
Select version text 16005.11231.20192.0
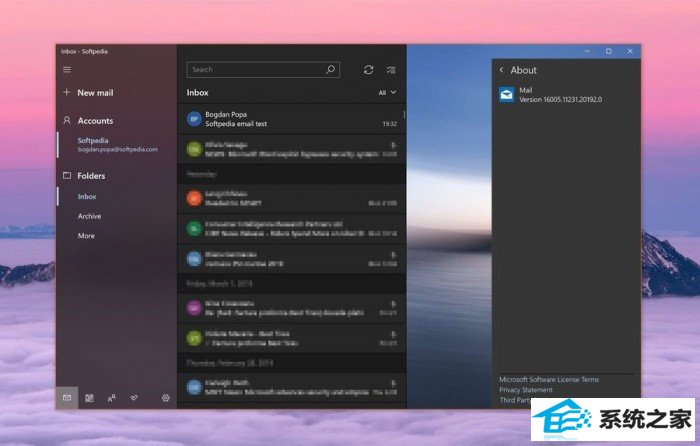point(572,100)
